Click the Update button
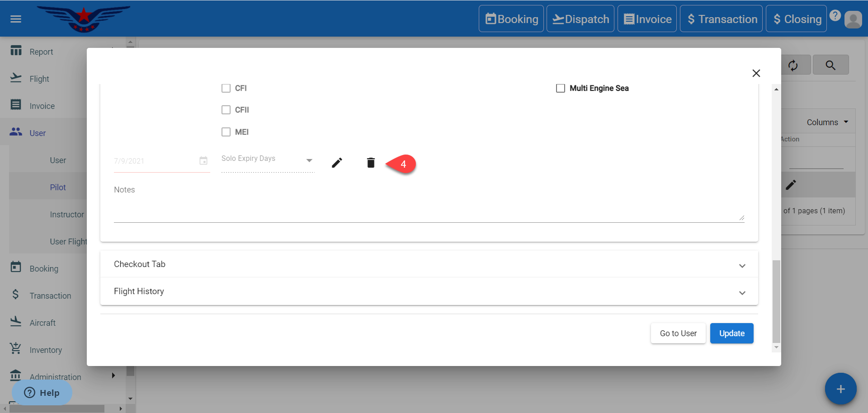Screen dimensions: 868x413 pyautogui.click(x=731, y=333)
